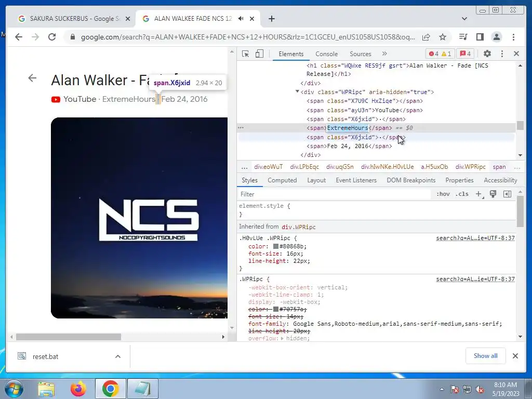Select div.WPRipc in breadcrumb
The image size is (532, 399).
coord(470,167)
